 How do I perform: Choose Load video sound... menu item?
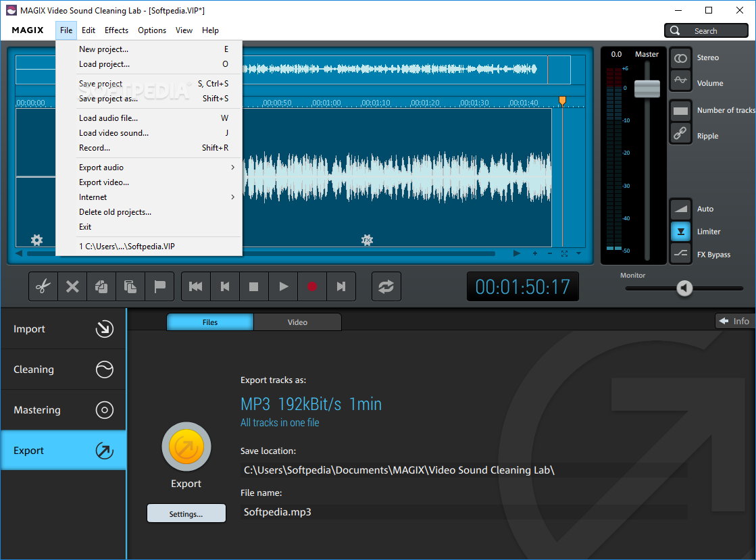pyautogui.click(x=149, y=133)
